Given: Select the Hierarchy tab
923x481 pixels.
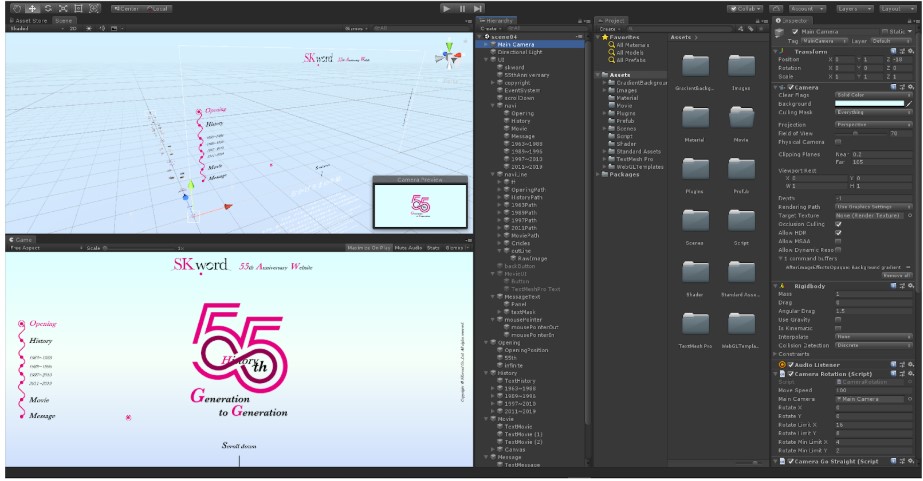Looking at the screenshot, I should tap(497, 21).
